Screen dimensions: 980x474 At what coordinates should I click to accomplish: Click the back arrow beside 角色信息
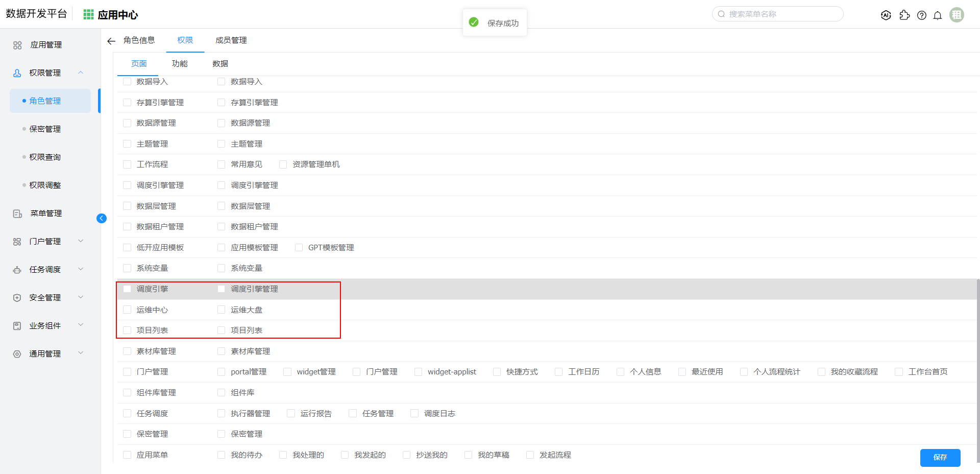[x=111, y=41]
